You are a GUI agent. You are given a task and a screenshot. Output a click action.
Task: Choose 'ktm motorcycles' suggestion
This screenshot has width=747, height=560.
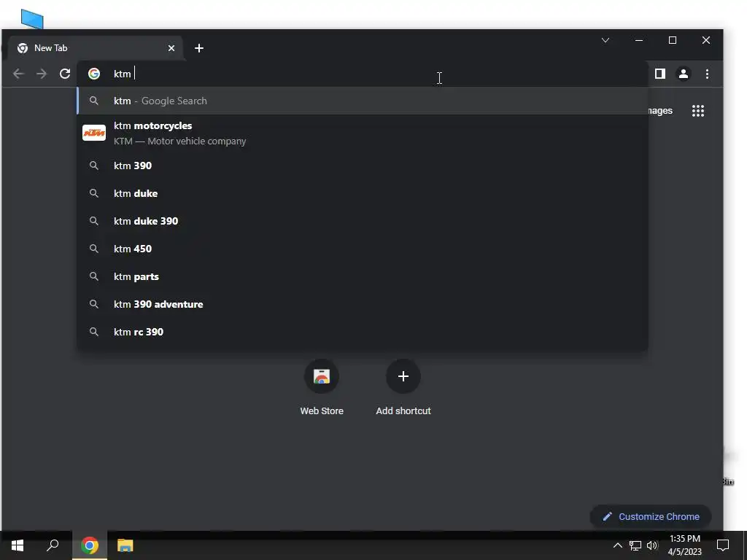[362, 133]
